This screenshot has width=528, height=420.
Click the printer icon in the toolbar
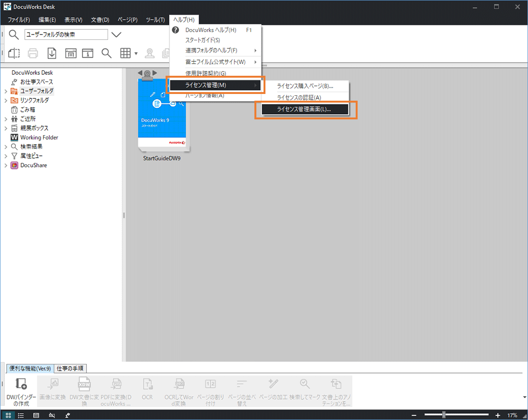33,53
